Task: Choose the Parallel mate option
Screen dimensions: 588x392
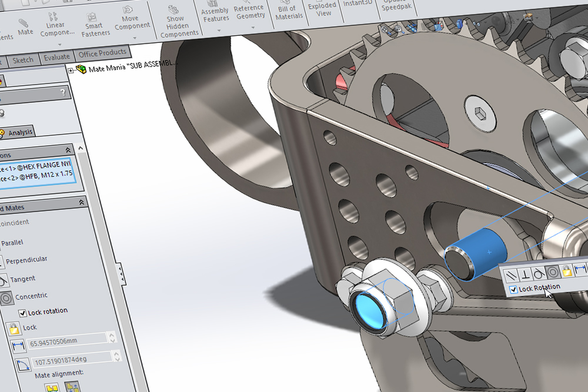Action: tap(12, 243)
